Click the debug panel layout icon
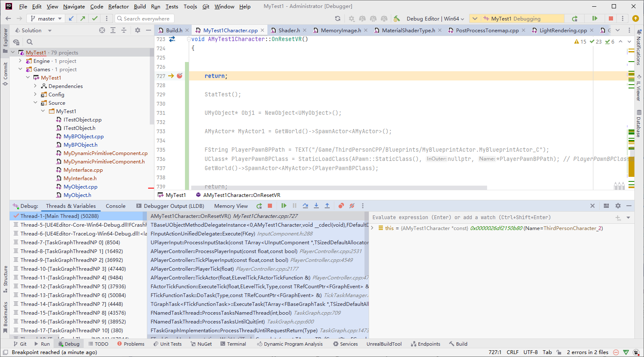644x357 pixels. click(606, 206)
